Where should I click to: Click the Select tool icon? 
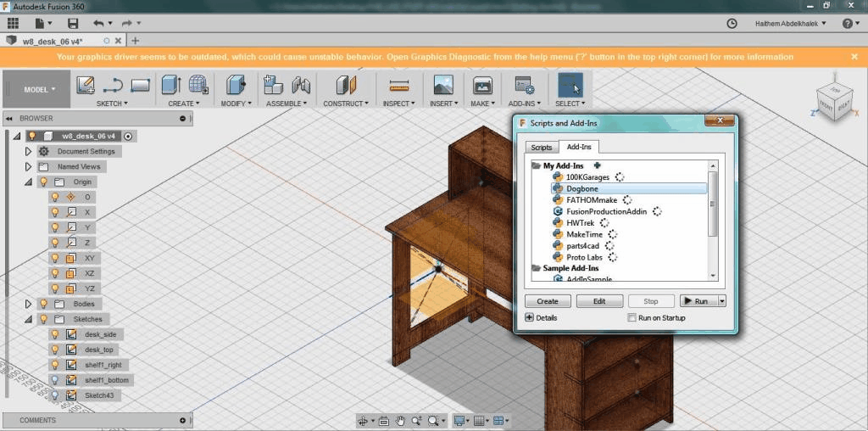tap(570, 86)
